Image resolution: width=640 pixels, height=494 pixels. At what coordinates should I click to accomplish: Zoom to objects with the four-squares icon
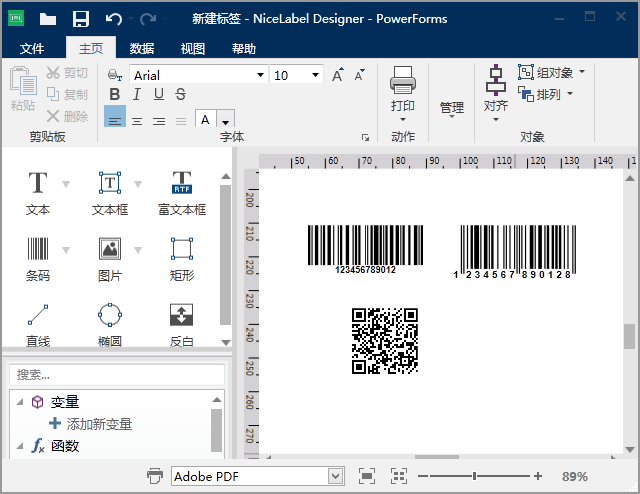click(399, 476)
